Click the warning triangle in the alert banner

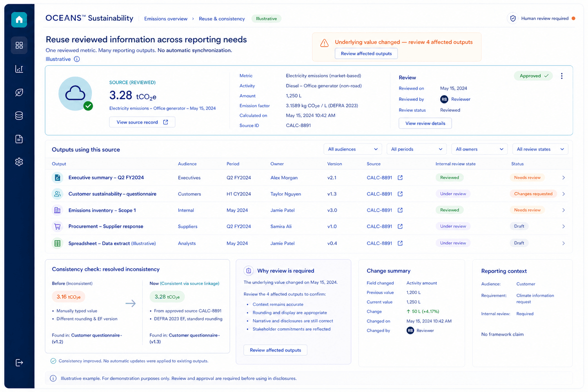coord(325,43)
